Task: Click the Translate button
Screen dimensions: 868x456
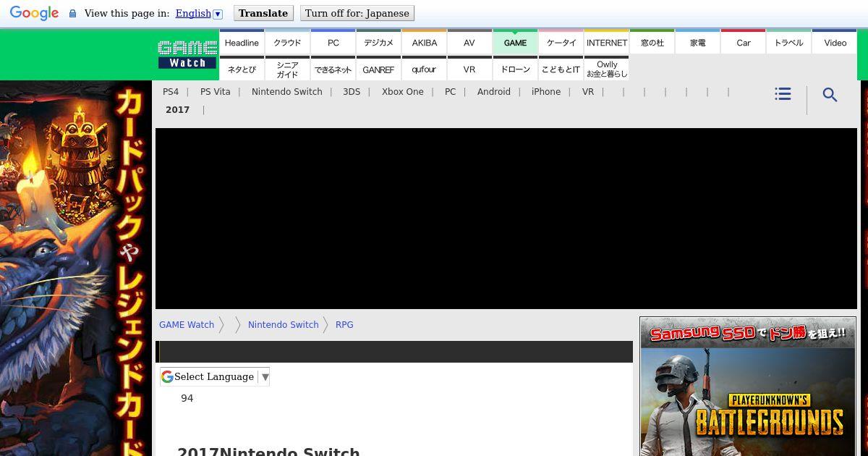Action: pyautogui.click(x=263, y=13)
